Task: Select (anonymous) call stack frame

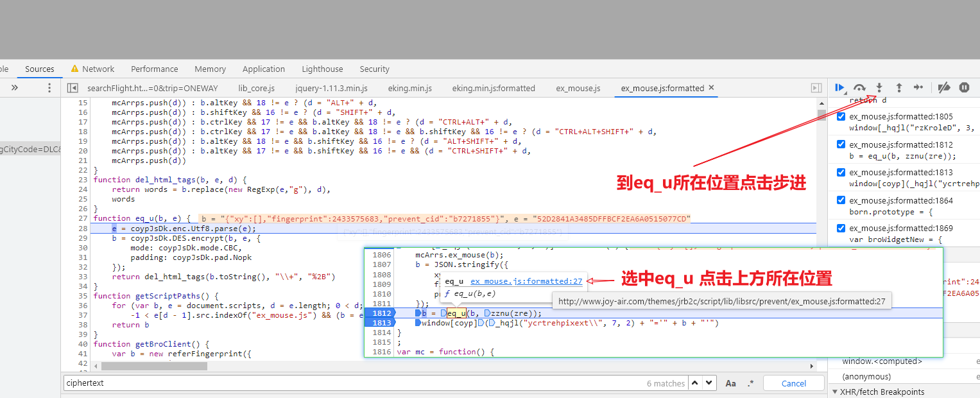Action: tap(866, 376)
